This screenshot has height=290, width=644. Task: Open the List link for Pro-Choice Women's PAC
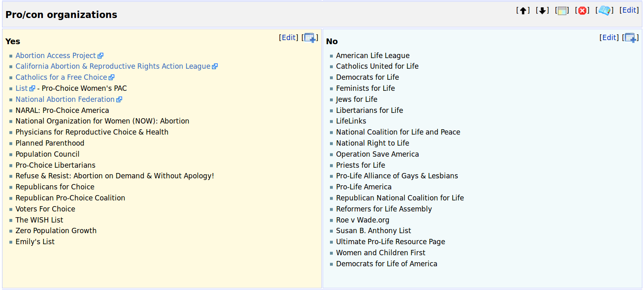(22, 88)
